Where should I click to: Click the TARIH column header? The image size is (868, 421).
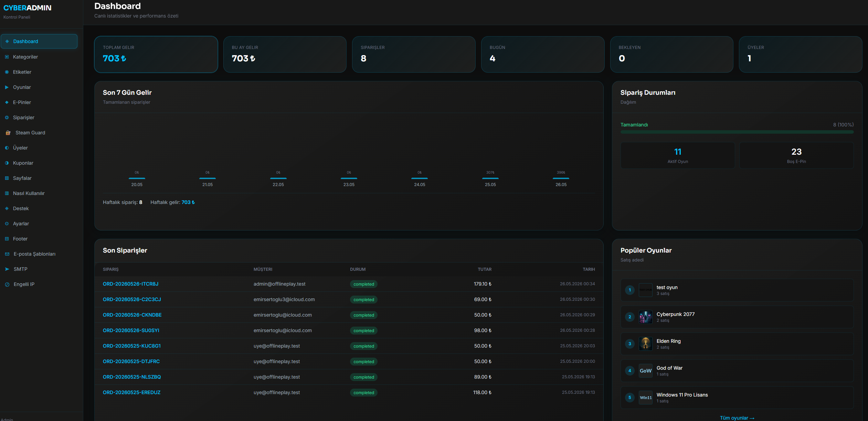[589, 269]
